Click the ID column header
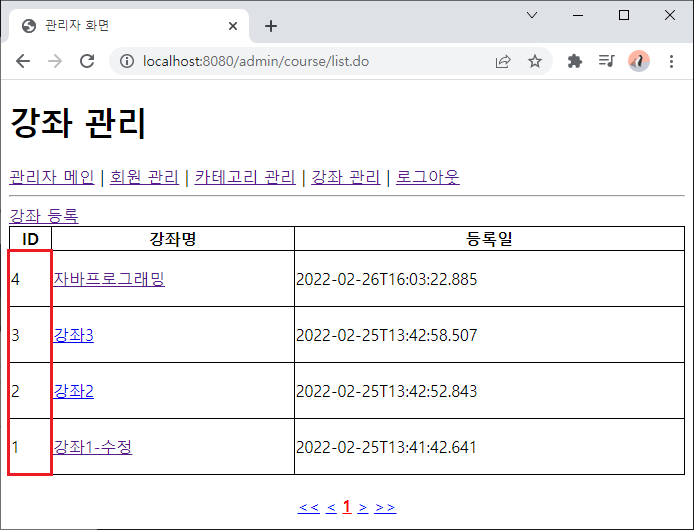This screenshot has height=530, width=694. 31,239
